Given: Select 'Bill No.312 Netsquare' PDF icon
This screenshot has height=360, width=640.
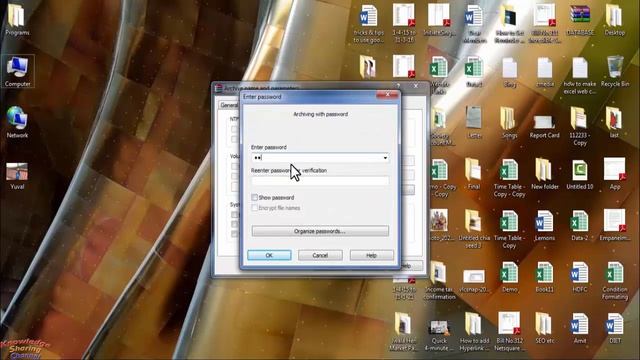Looking at the screenshot, I should point(509,331).
